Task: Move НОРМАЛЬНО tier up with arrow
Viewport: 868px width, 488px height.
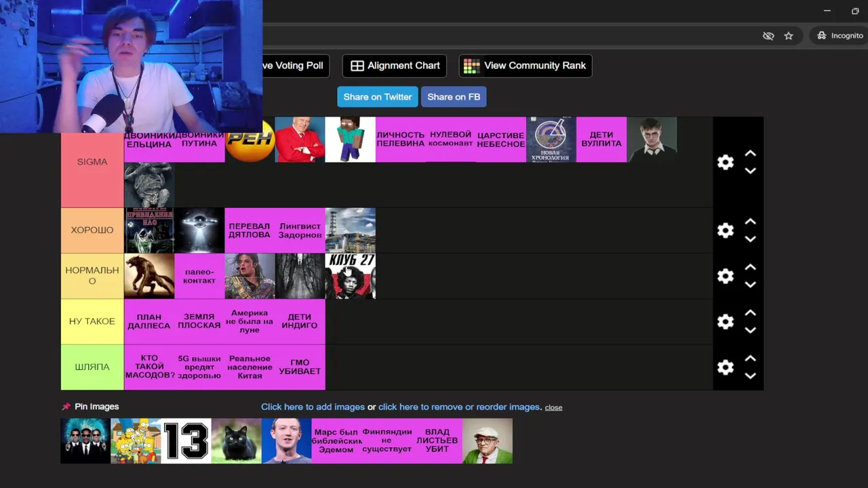Action: pyautogui.click(x=750, y=268)
